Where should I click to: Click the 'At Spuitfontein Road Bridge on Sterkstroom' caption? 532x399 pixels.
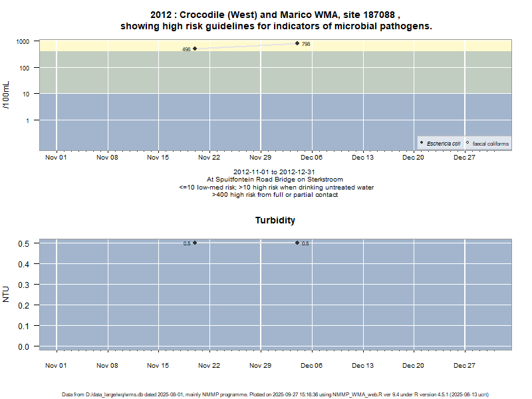tap(275, 180)
